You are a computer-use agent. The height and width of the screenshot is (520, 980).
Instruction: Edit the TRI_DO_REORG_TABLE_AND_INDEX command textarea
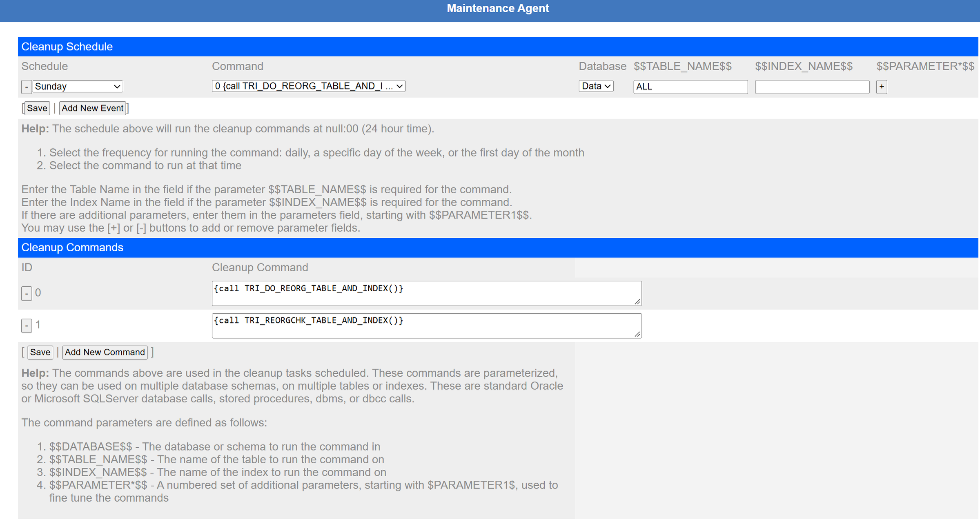click(x=426, y=293)
